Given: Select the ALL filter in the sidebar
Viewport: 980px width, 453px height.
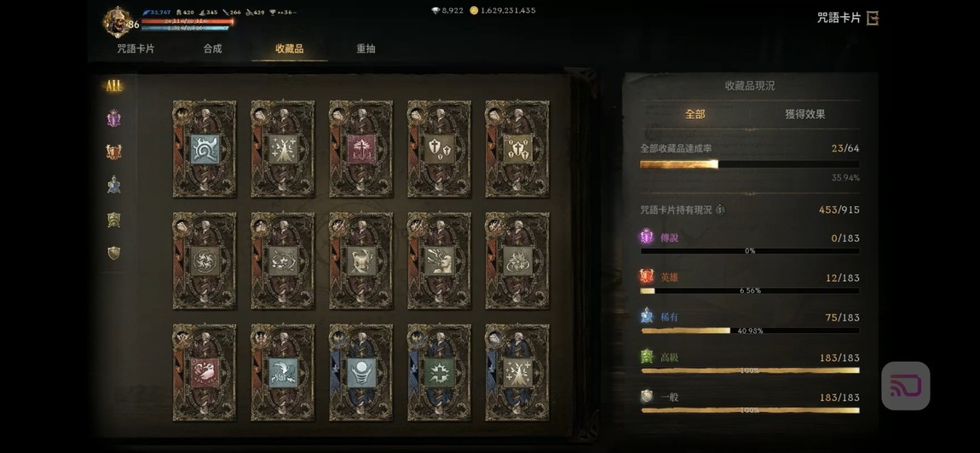Looking at the screenshot, I should coord(113,86).
